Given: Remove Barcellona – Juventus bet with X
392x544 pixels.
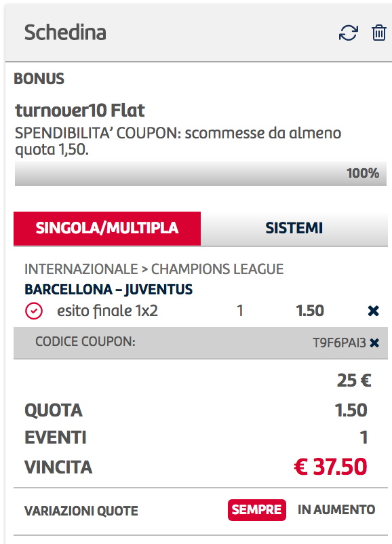Looking at the screenshot, I should coord(373,311).
